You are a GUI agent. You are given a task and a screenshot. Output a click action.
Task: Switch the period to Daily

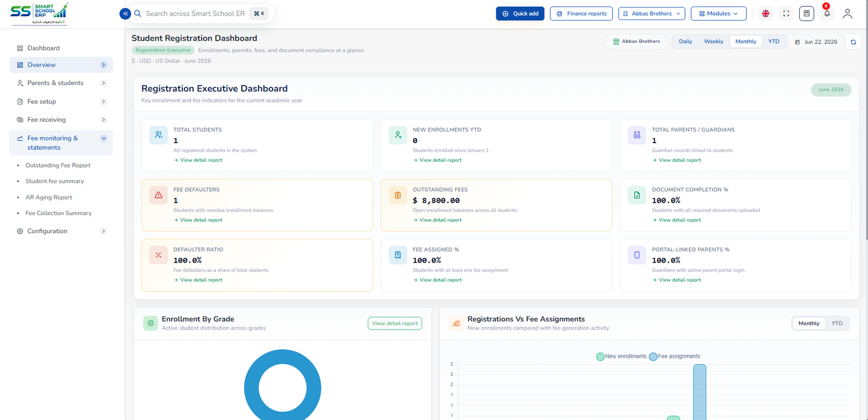(x=685, y=42)
